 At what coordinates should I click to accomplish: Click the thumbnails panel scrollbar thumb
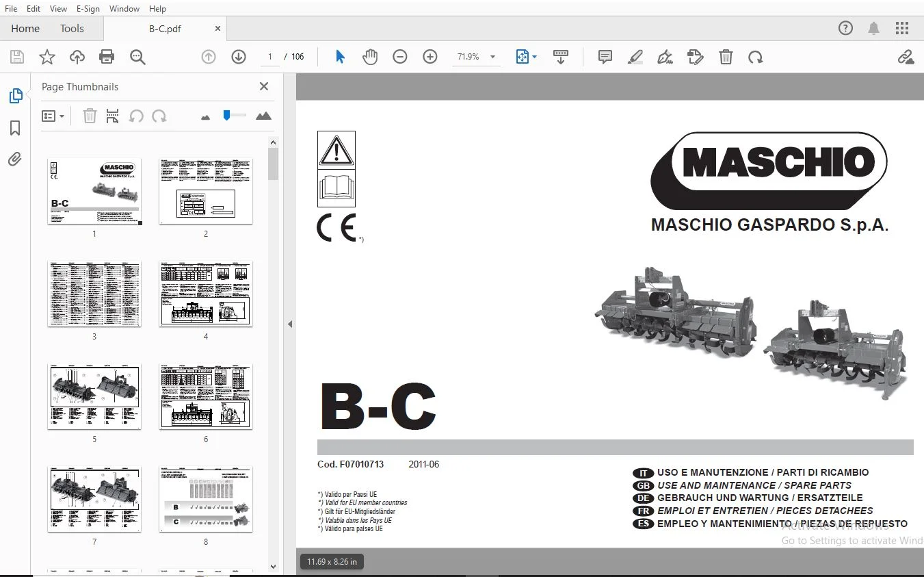tap(273, 164)
